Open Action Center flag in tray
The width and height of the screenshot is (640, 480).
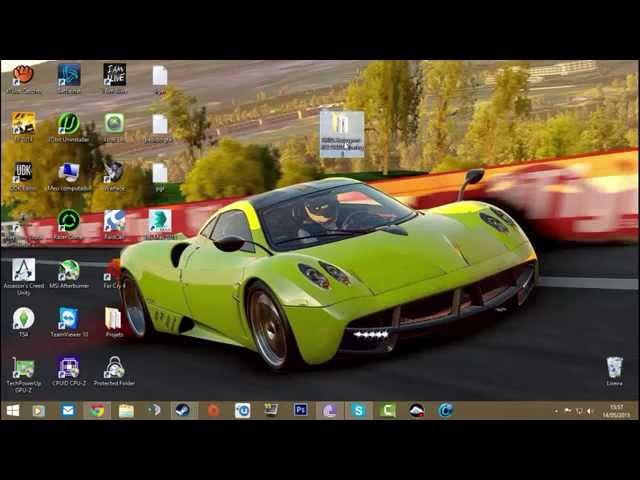pos(567,411)
